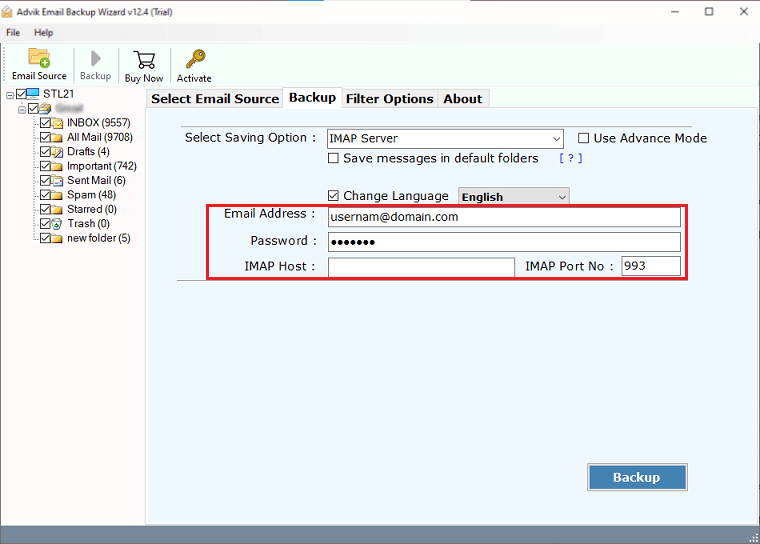Uncheck the All Mail (9708) checkbox

(x=46, y=137)
